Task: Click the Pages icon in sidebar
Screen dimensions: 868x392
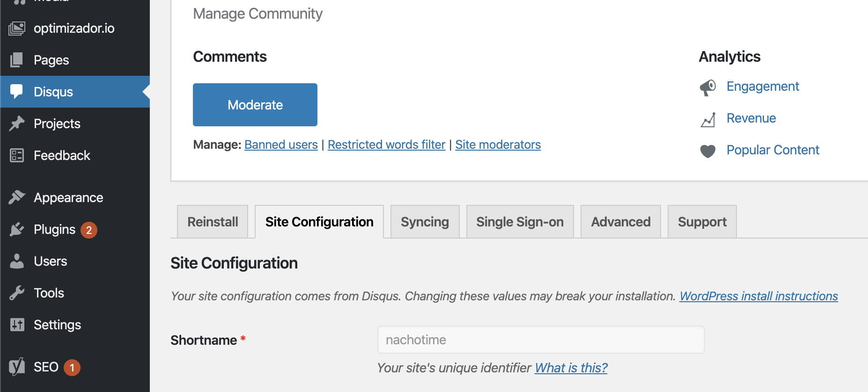Action: (x=17, y=60)
